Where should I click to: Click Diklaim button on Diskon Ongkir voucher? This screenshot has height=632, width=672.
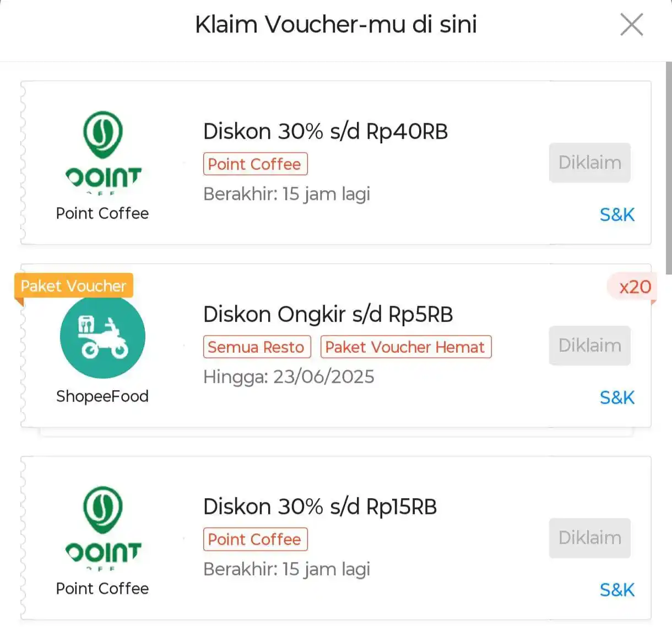(589, 345)
